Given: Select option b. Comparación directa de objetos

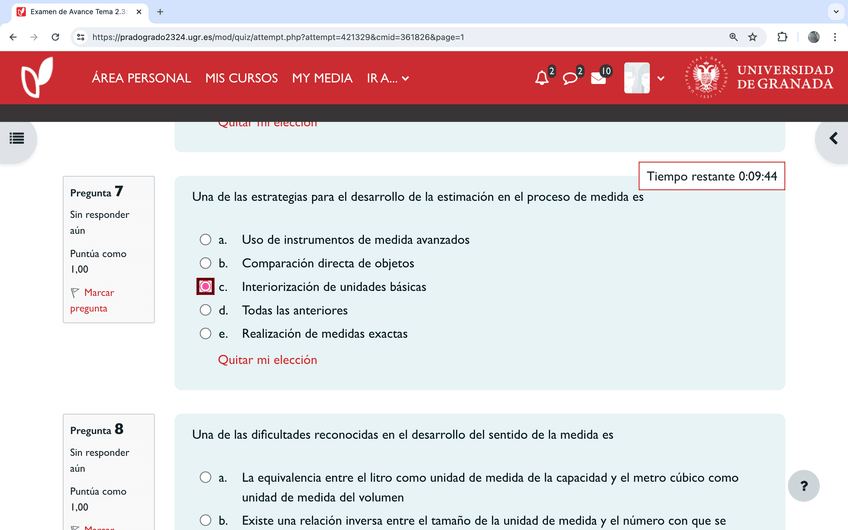Looking at the screenshot, I should (205, 263).
